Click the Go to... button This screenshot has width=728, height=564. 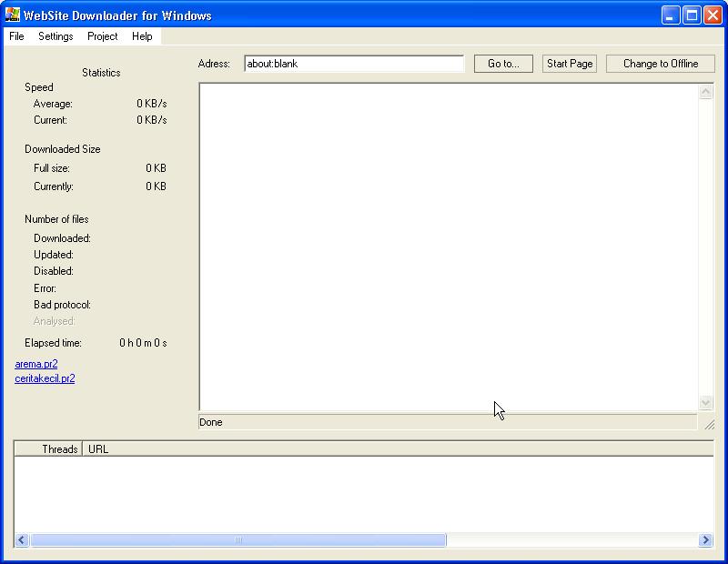[503, 64]
